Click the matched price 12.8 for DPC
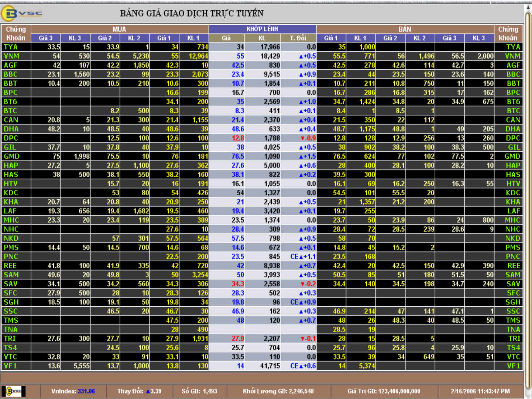This screenshot has width=532, height=399. click(238, 138)
